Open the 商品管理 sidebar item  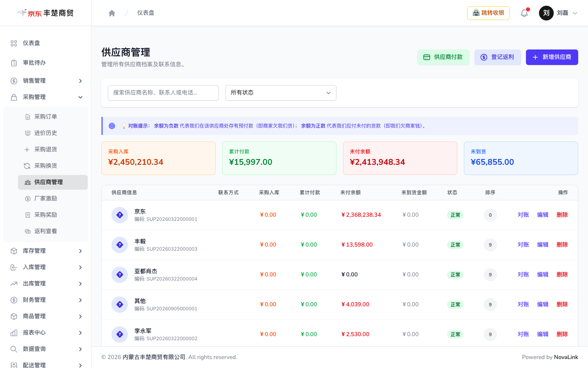[46, 316]
